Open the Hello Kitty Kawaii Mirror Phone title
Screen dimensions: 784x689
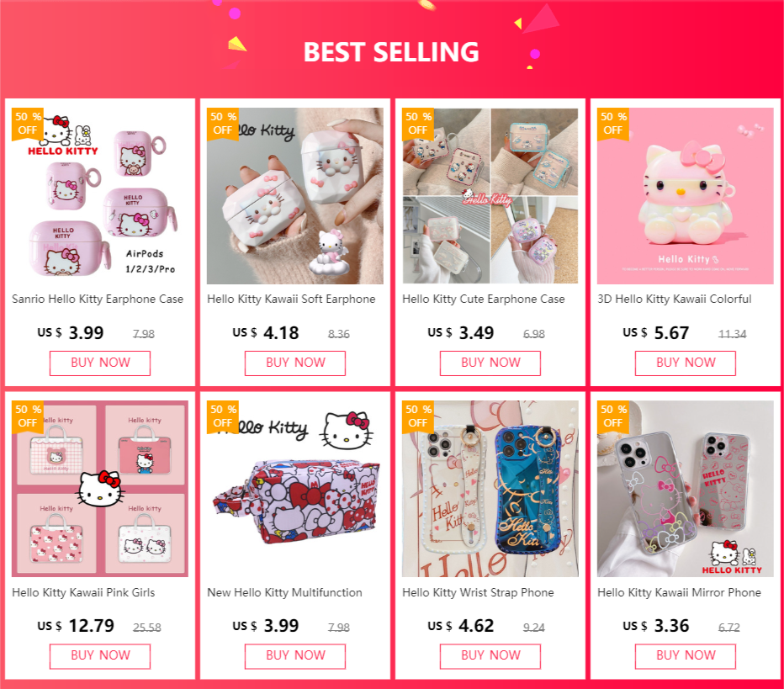(x=679, y=592)
